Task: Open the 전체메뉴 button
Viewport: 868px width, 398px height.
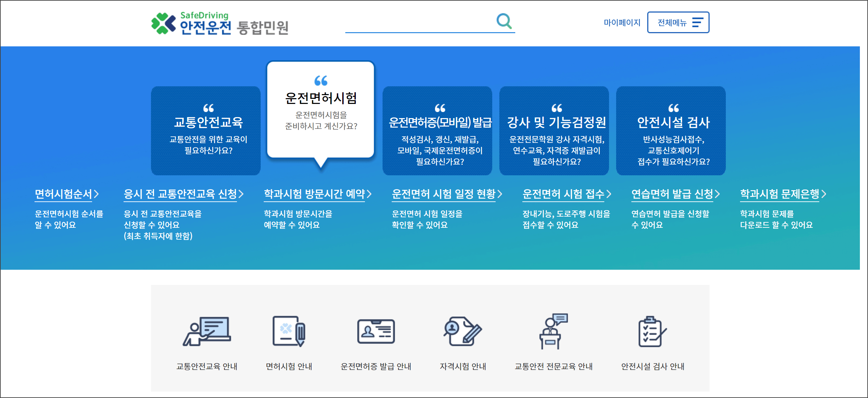Action: (678, 22)
